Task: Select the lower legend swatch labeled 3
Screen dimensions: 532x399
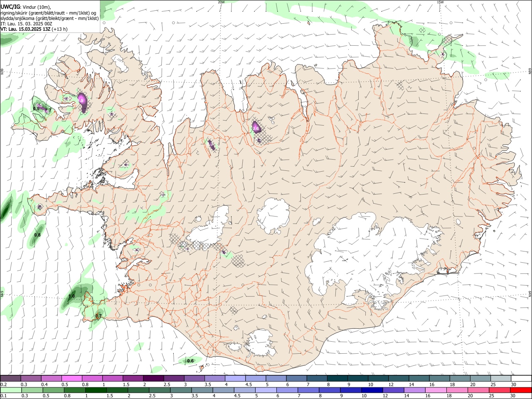Action: tap(181, 390)
